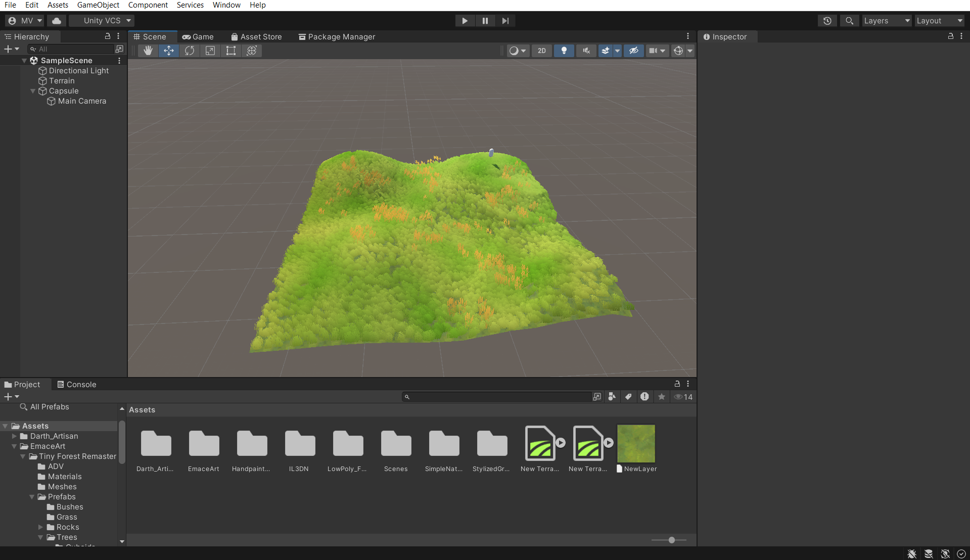Image resolution: width=970 pixels, height=560 pixels.
Task: Toggle scene lighting with the lightbulb
Action: 564,51
